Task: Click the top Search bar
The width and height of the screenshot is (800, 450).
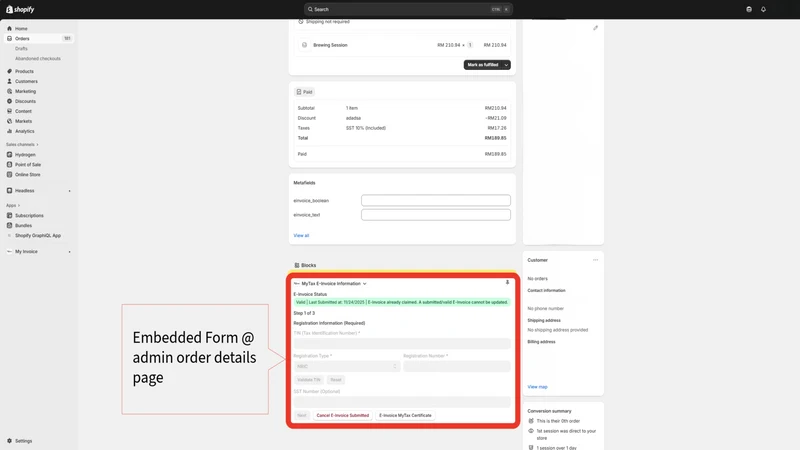Action: pyautogui.click(x=408, y=9)
